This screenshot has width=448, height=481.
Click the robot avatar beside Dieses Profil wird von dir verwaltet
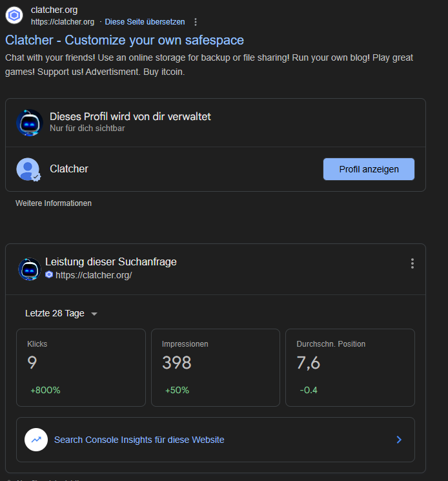click(x=30, y=123)
